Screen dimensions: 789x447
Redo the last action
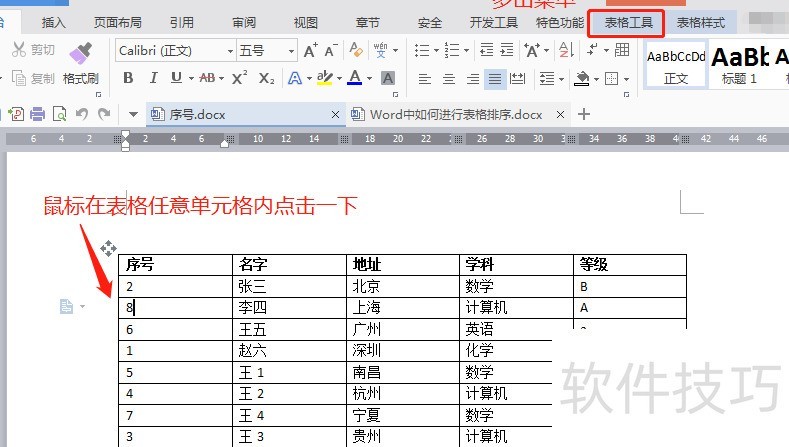(104, 114)
